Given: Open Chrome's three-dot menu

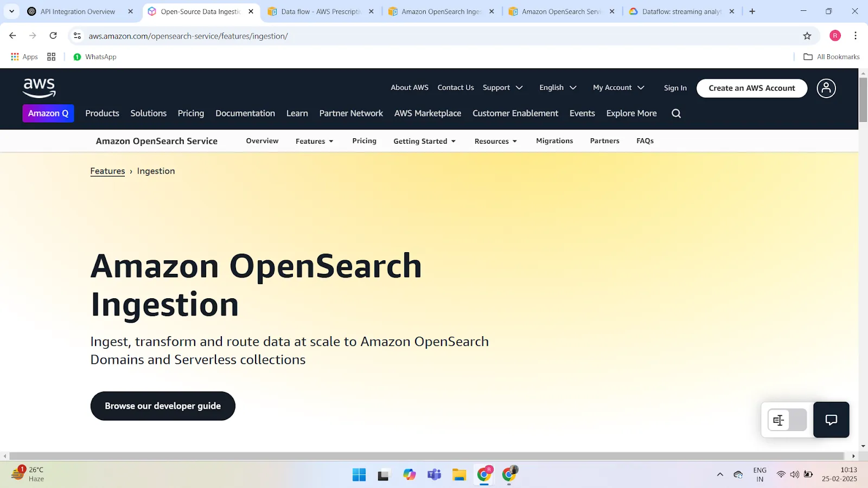Looking at the screenshot, I should click(x=856, y=36).
